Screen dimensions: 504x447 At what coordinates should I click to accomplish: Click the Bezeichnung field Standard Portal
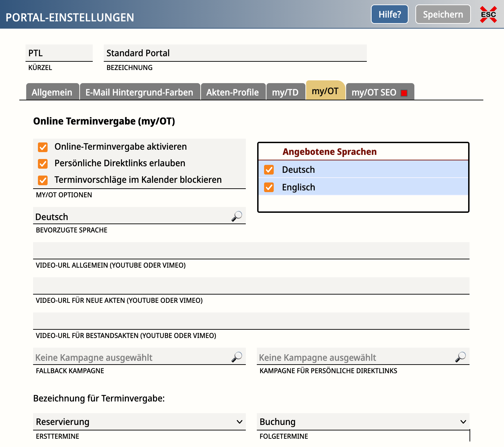(x=235, y=53)
